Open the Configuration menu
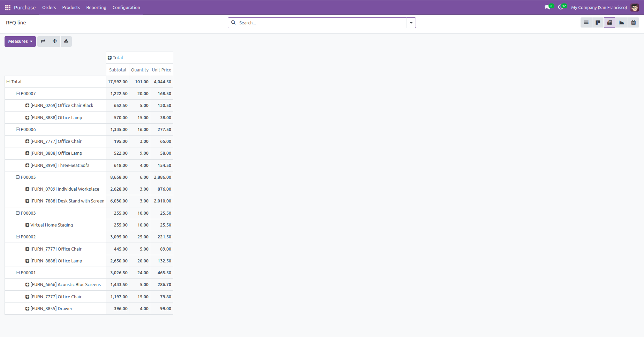Viewport: 644px width, 337px height. (x=126, y=7)
